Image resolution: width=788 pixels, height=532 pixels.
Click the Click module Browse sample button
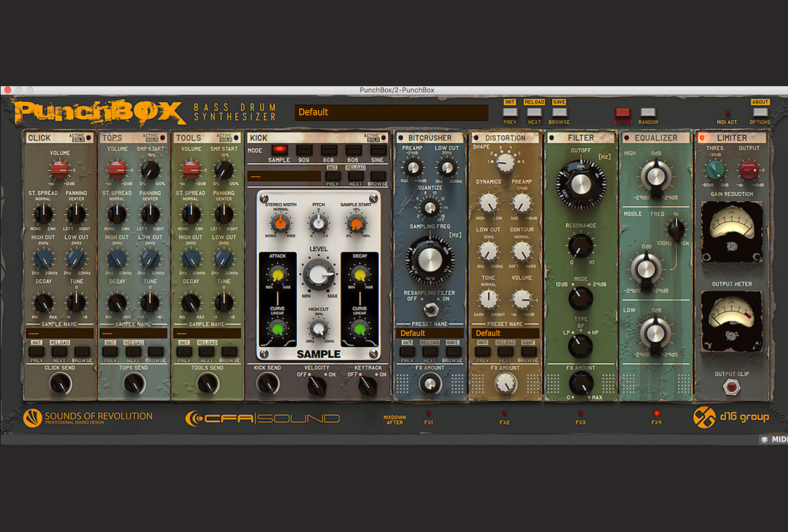(81, 352)
